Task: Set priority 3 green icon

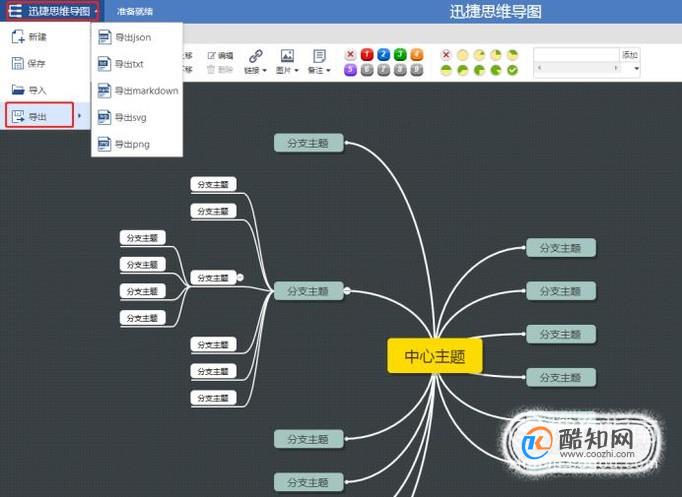Action: (x=400, y=55)
